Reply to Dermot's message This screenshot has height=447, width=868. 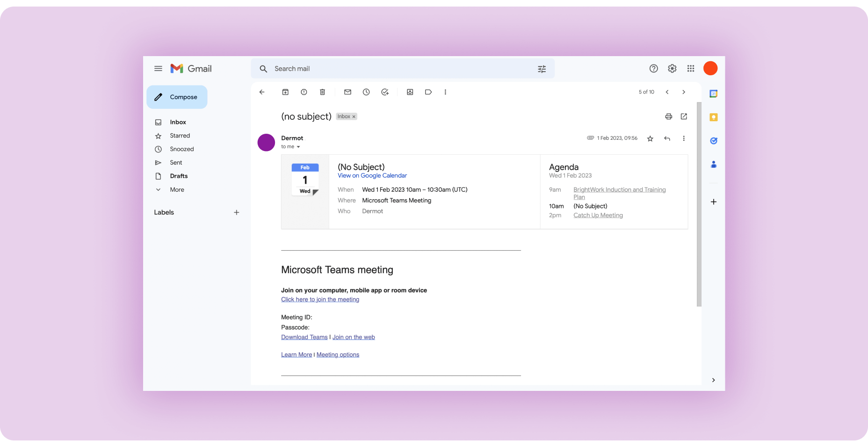667,138
